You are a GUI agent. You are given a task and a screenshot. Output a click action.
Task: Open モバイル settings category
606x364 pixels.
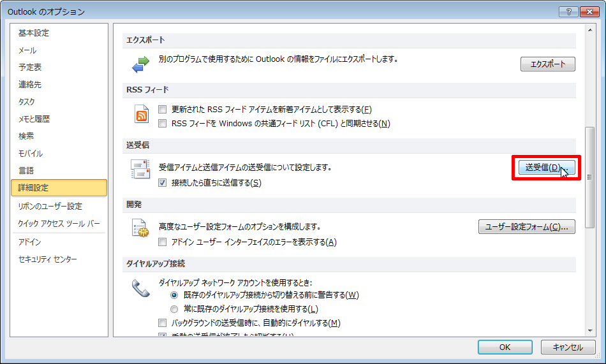coord(59,154)
